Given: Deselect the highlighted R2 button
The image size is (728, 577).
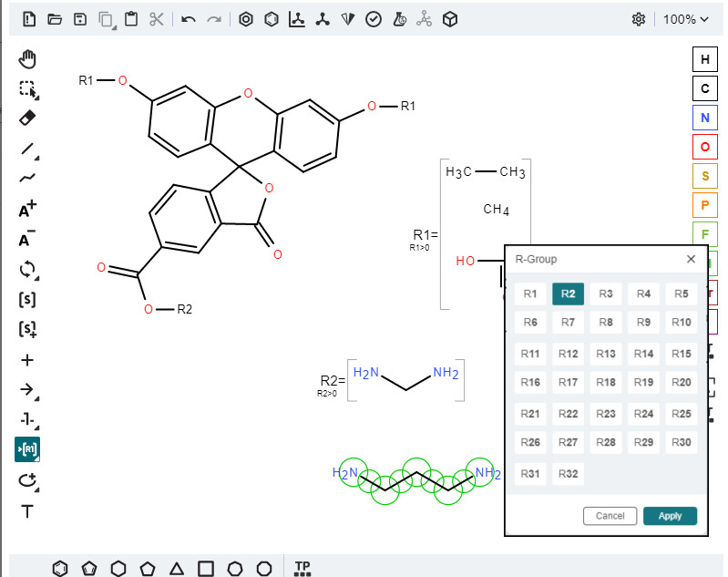Looking at the screenshot, I should 568,294.
